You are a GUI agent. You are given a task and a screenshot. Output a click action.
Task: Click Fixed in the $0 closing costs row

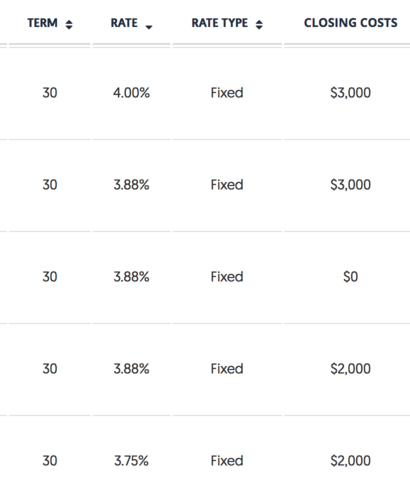pos(227,277)
